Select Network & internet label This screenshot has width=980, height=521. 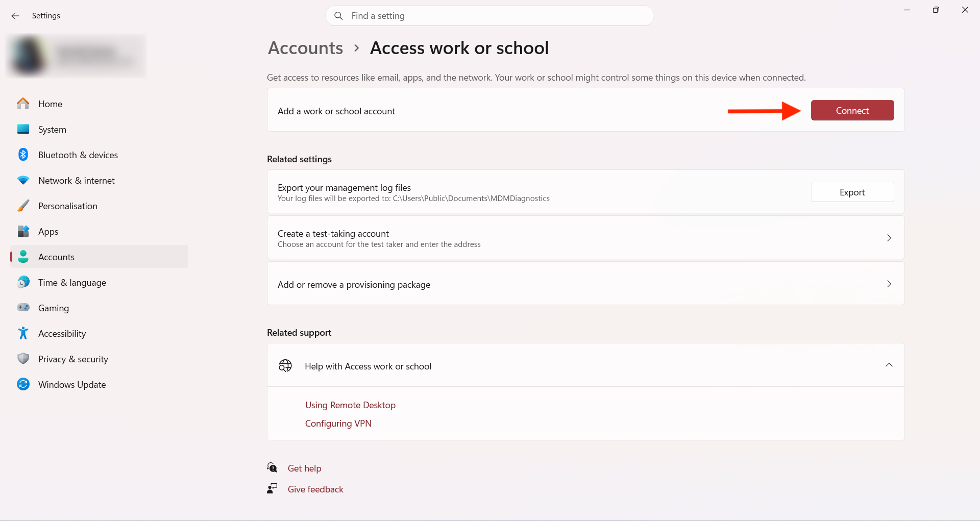[x=77, y=181]
